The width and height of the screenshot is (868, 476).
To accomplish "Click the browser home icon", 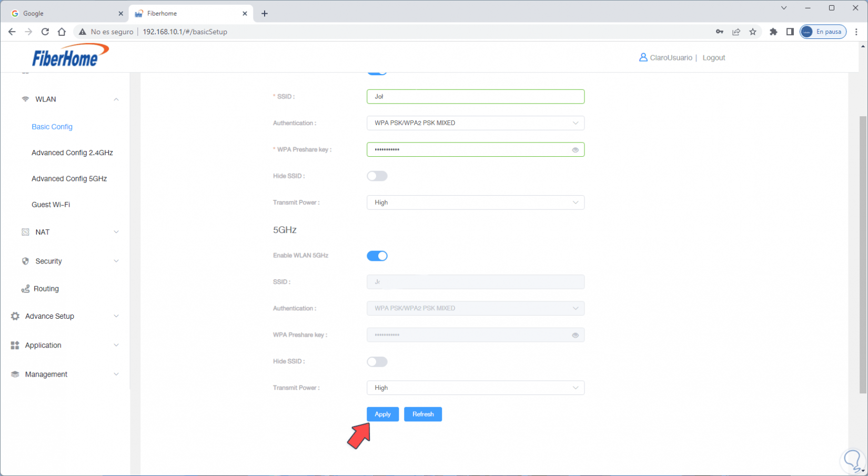I will [62, 32].
